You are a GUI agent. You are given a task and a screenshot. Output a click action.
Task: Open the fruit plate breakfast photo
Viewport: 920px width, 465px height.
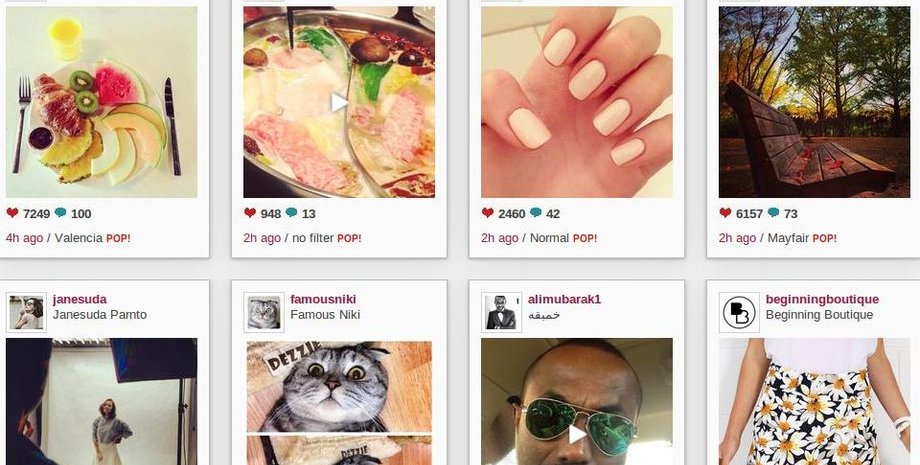pyautogui.click(x=102, y=102)
